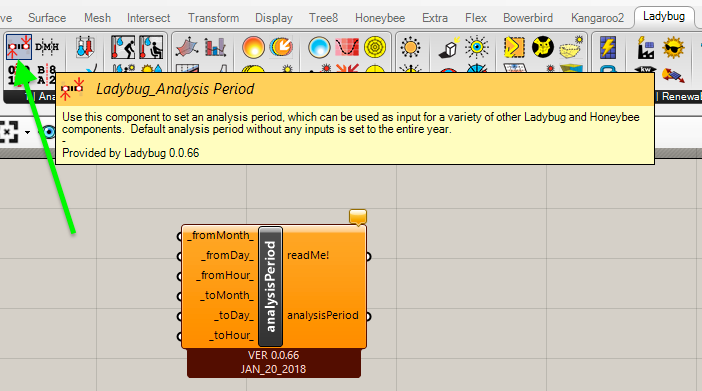Switch to the Tree8 tab
The image size is (702, 391).
323,18
